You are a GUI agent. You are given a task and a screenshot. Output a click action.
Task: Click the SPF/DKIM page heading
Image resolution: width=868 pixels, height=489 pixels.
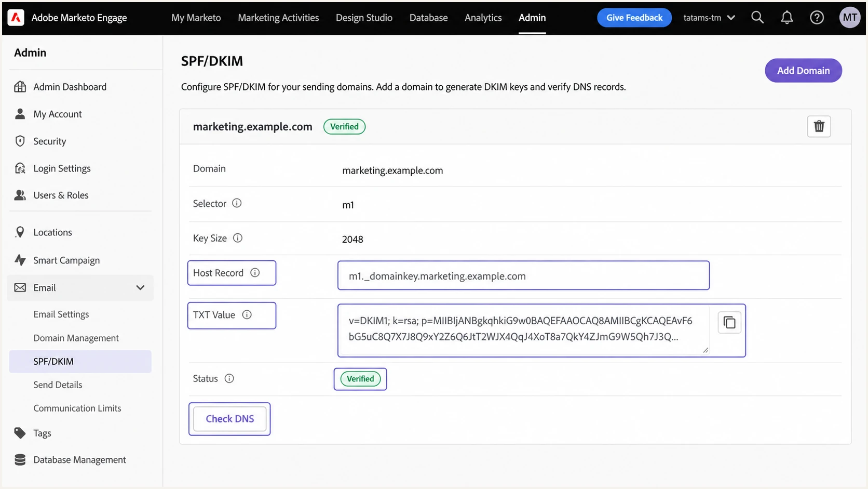click(x=212, y=61)
